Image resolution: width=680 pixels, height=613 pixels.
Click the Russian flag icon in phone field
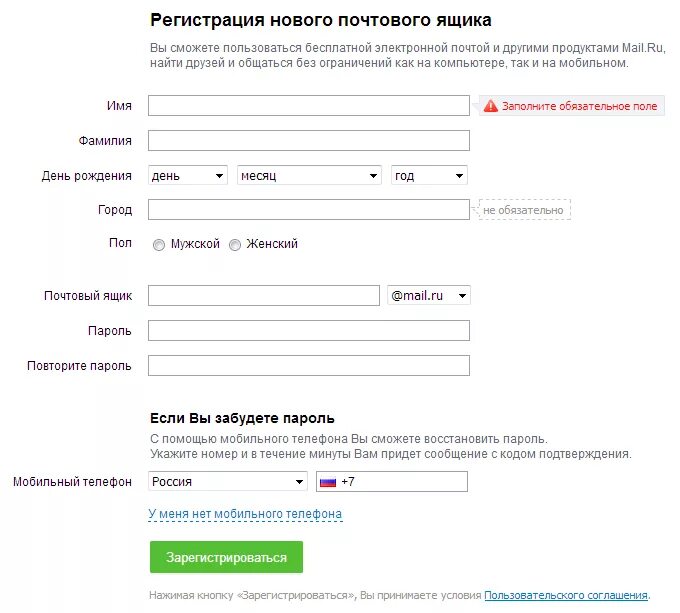tap(327, 482)
